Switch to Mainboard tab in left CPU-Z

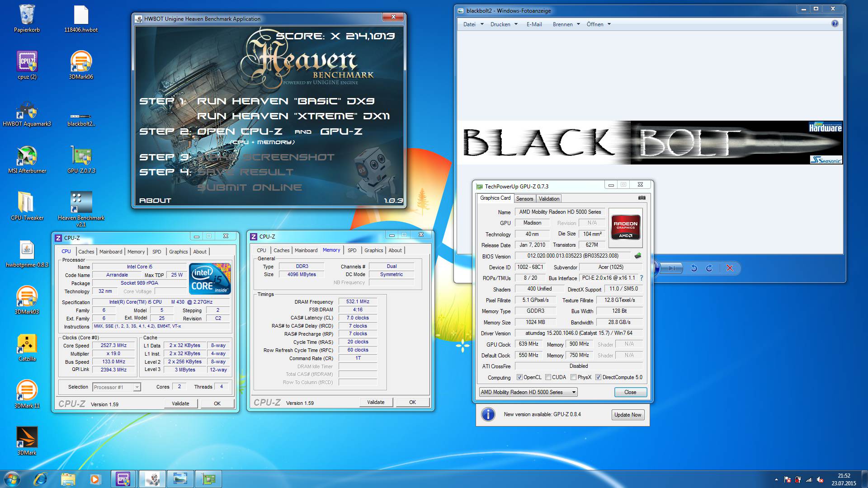(x=111, y=252)
